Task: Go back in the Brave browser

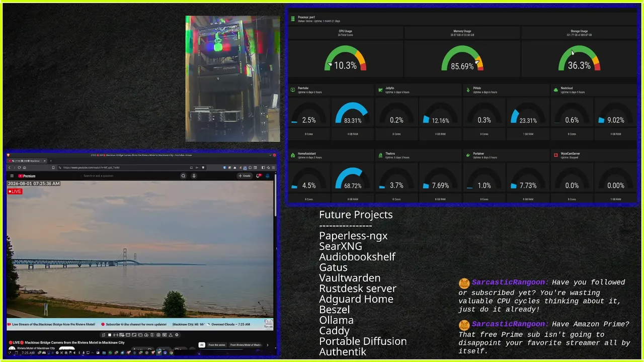Action: click(x=10, y=167)
